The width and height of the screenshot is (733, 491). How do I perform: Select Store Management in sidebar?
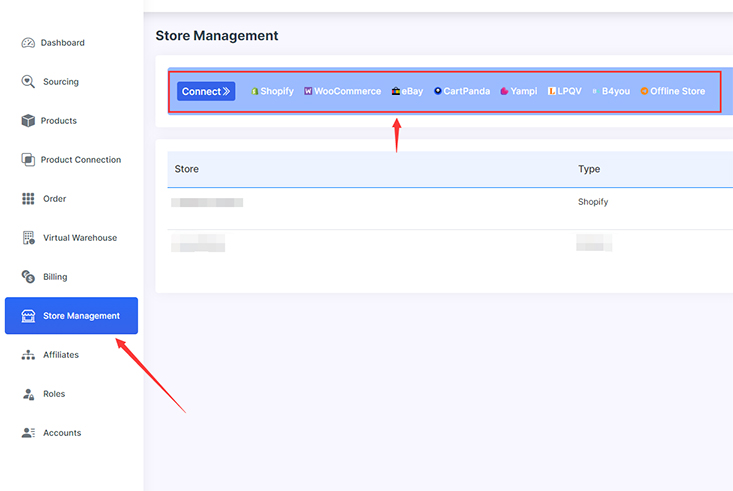[71, 316]
